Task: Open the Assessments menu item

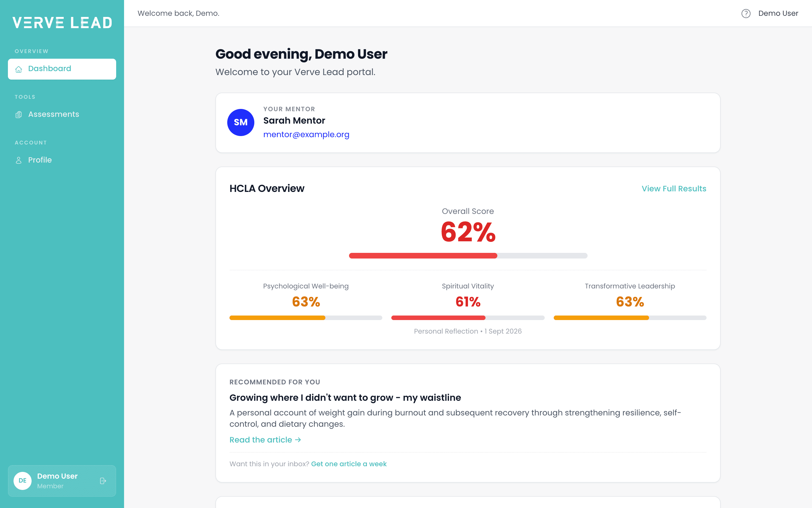Action: tap(62, 115)
